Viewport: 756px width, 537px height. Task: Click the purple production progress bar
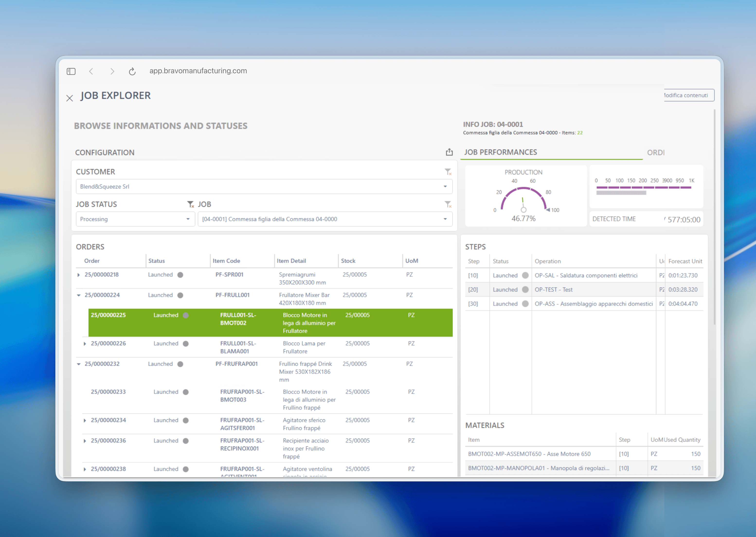point(644,187)
